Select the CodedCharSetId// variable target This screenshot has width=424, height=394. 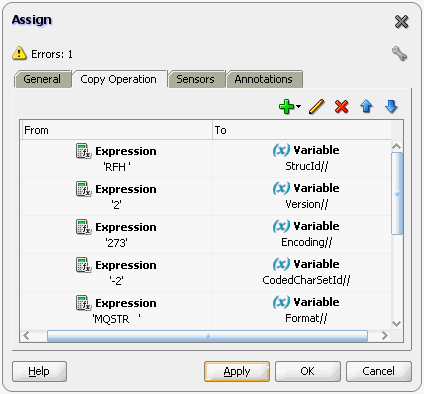(x=306, y=280)
